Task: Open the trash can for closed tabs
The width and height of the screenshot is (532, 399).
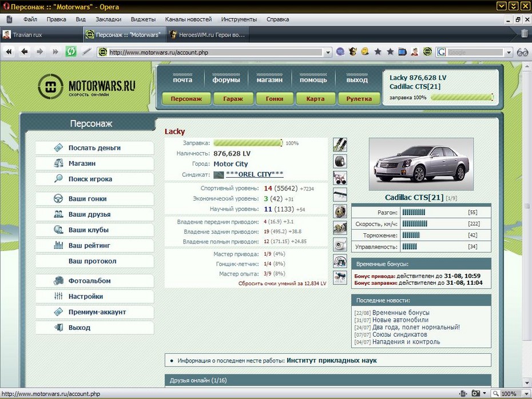Action: (524, 34)
